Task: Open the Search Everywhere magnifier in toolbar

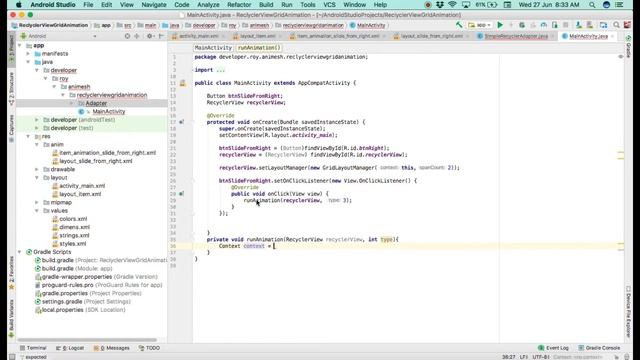Action: click(x=616, y=25)
